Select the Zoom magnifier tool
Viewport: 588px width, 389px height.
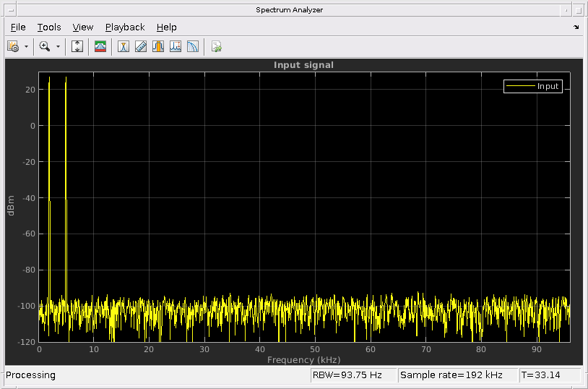(x=45, y=46)
